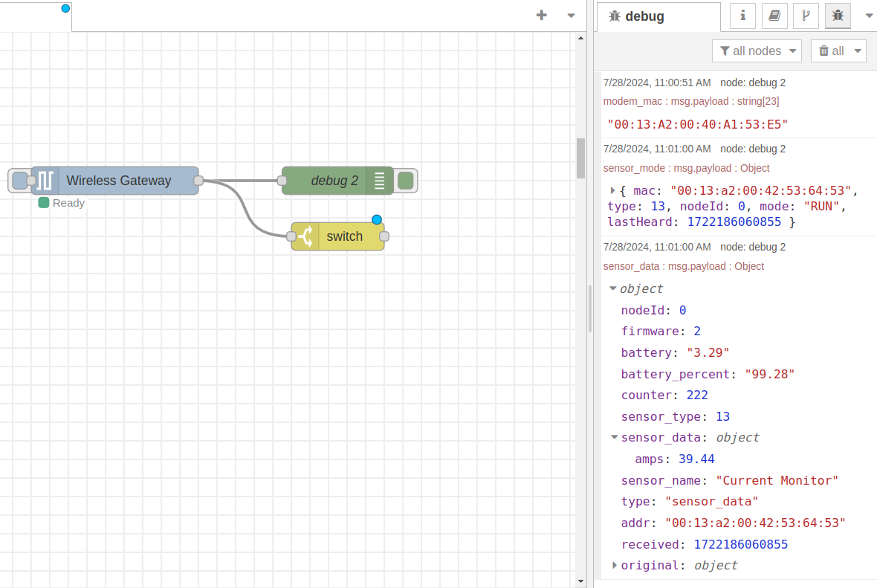
Task: Open the sidebar tabs dropdown arrow
Action: 869,16
